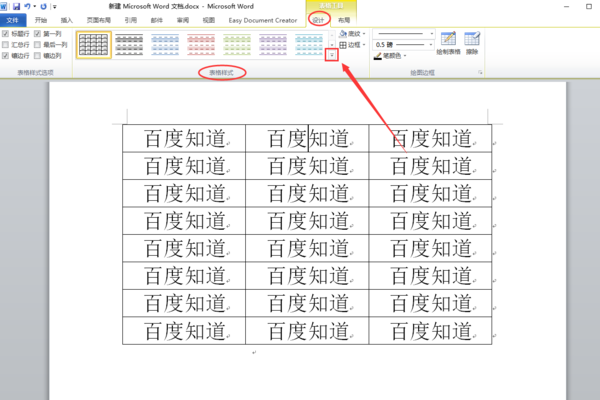Open the Customize Quick Access Toolbar dropdown

tap(55, 7)
